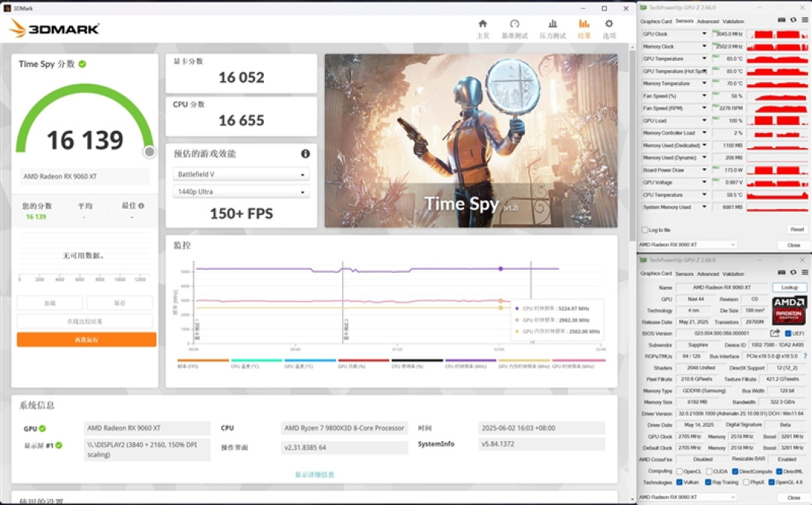This screenshot has height=505, width=812.
Task: Click refresh icon in GPU-Z Graphics Card window
Action: coord(793,273)
